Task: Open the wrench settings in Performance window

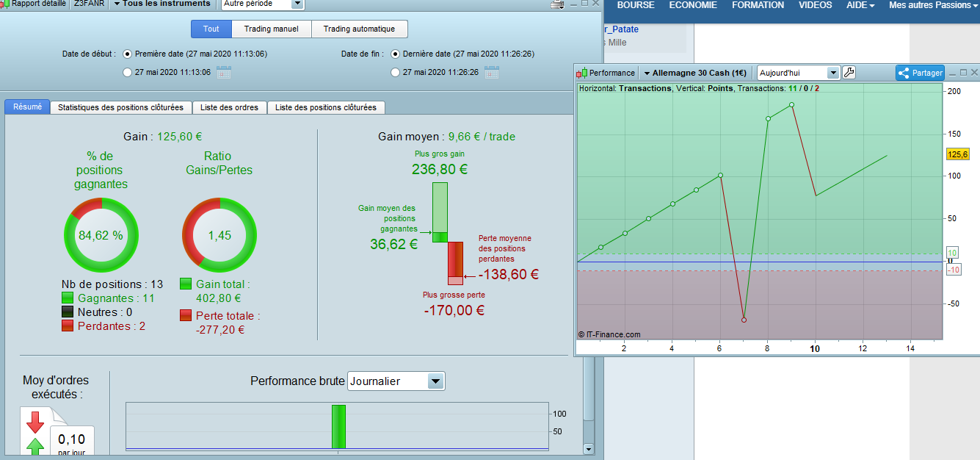Action: pyautogui.click(x=849, y=73)
